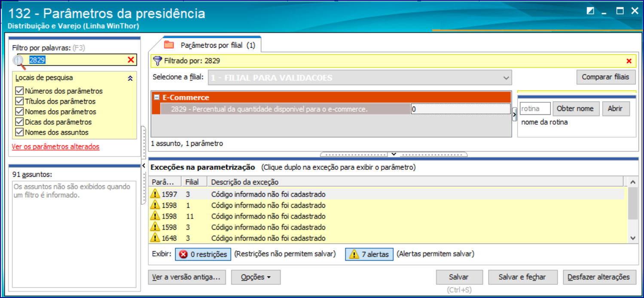Screen dimensions: 644x298
Task: Clear the word filter with red X
Action: [131, 60]
